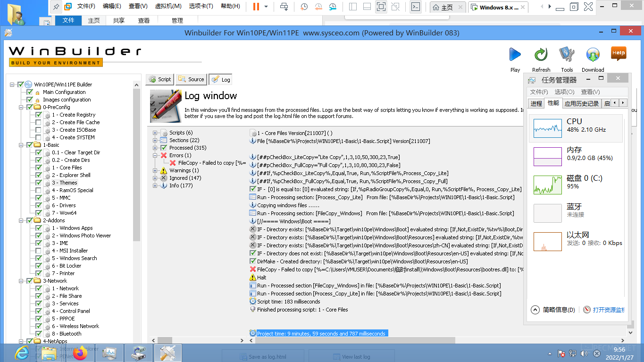This screenshot has width=644, height=362.
Task: Take a snapshot using the clock icon
Action: click(x=304, y=7)
